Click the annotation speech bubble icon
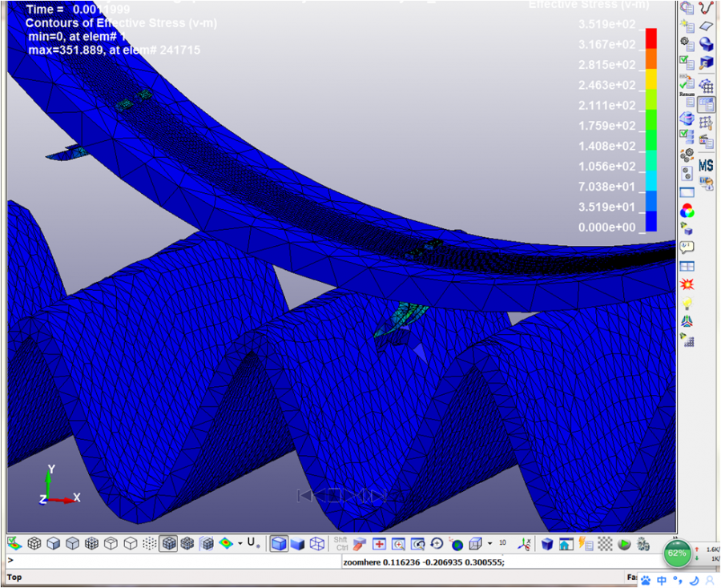The image size is (721, 588). (687, 248)
